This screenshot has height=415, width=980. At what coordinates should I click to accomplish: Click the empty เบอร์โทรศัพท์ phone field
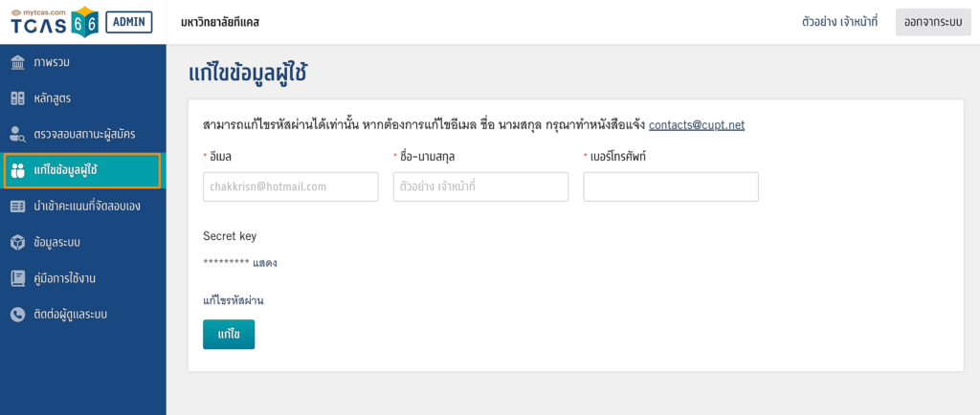pos(670,186)
